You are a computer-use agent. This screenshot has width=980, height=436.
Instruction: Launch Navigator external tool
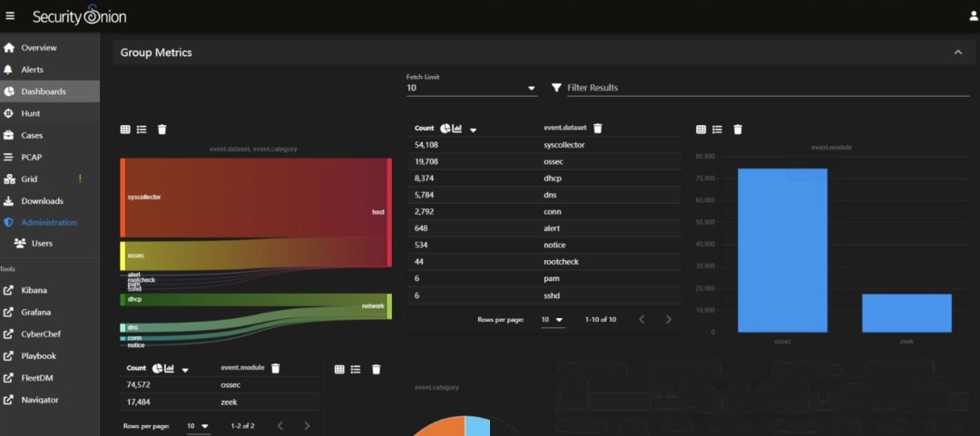(49, 399)
